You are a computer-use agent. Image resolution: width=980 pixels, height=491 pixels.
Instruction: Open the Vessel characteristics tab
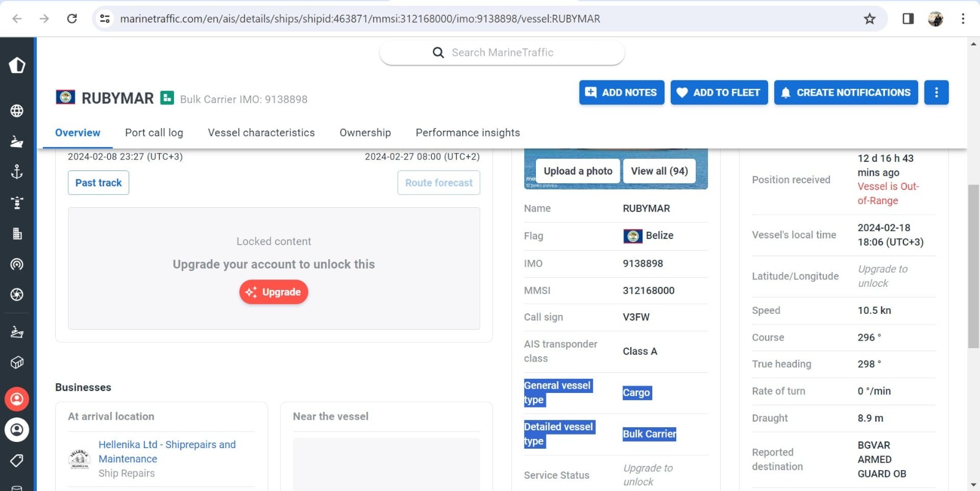point(262,132)
